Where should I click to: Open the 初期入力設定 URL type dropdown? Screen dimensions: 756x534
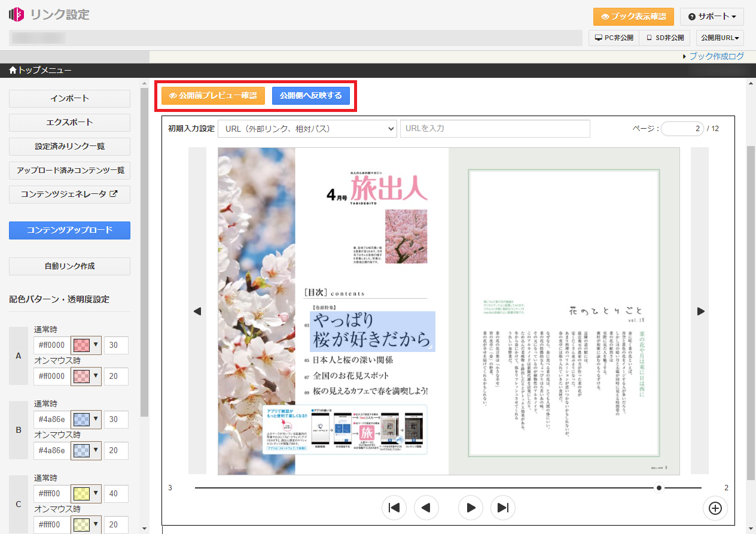[307, 129]
